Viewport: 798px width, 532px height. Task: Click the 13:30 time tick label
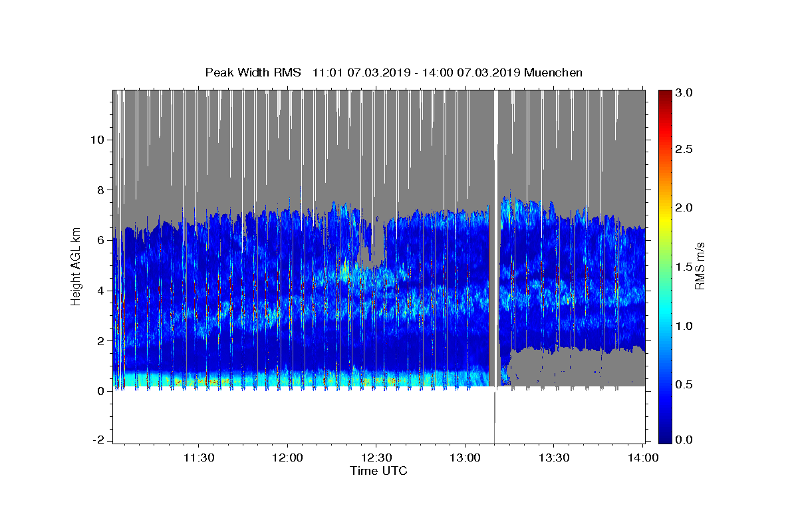553,458
